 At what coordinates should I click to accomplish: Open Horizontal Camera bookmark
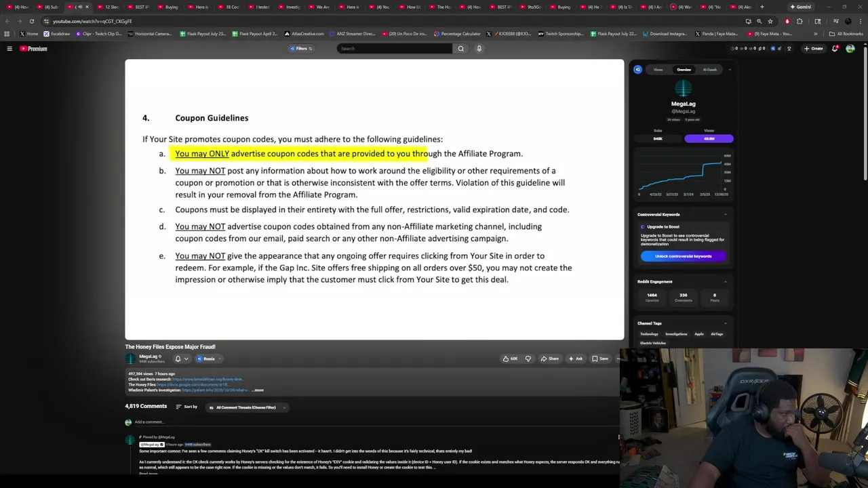tap(150, 33)
